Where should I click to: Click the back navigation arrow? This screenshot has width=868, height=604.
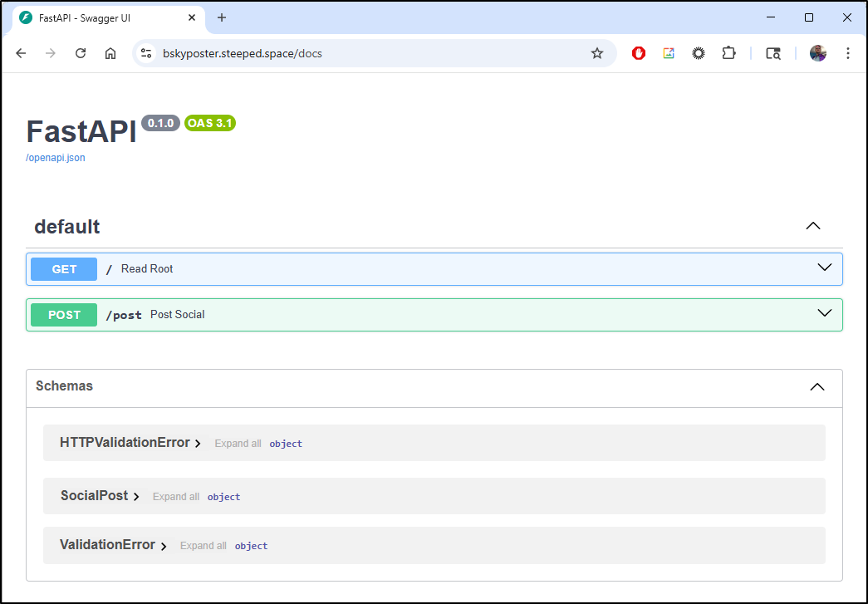point(21,52)
